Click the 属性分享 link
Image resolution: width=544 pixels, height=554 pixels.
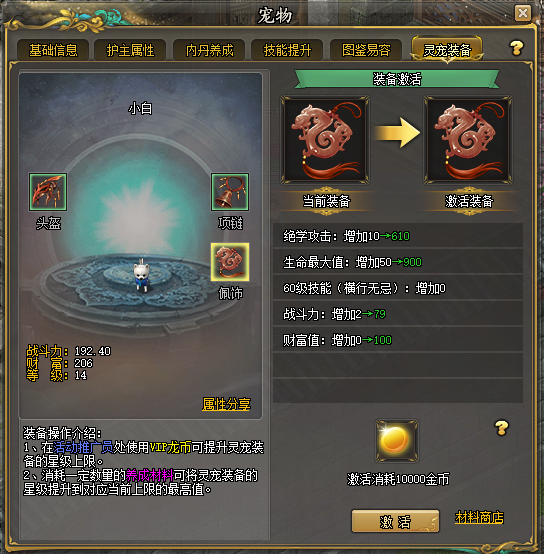coord(226,404)
